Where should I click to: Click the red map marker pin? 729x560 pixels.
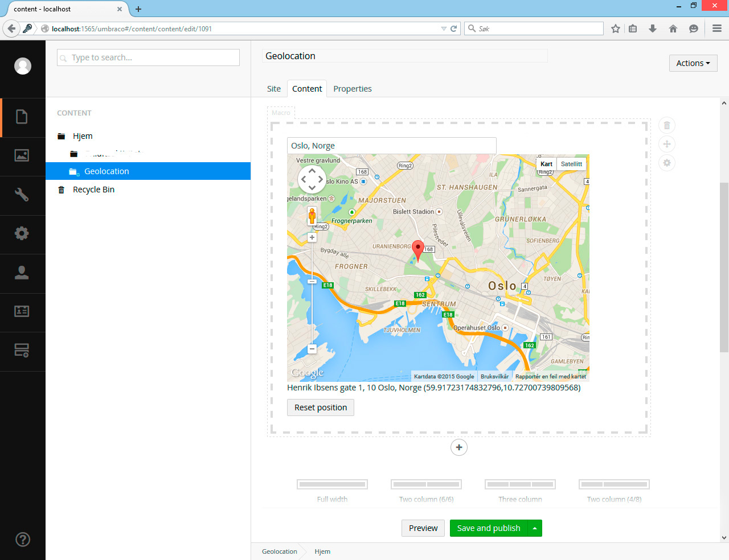(418, 250)
